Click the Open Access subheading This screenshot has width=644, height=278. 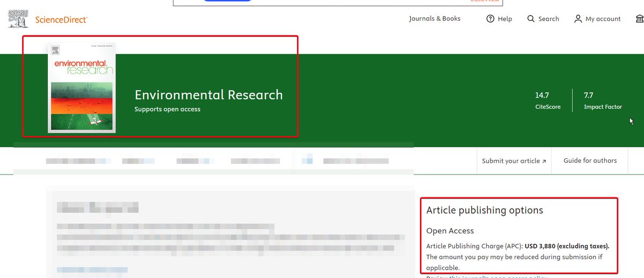[450, 231]
